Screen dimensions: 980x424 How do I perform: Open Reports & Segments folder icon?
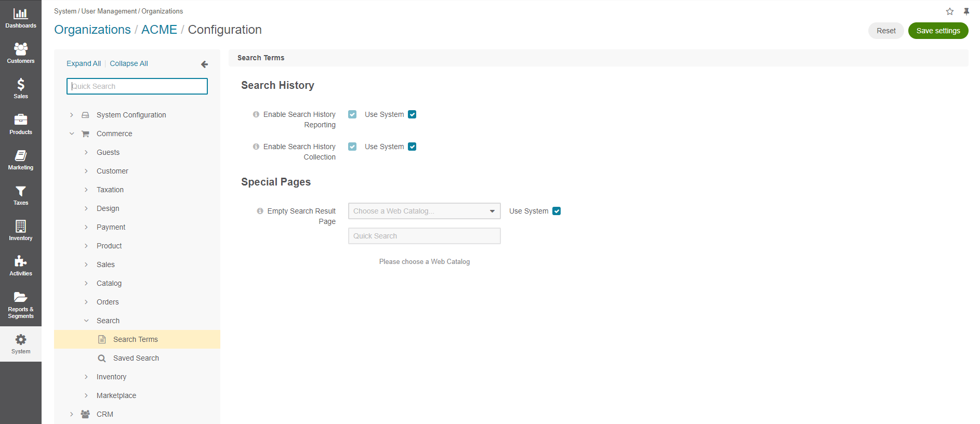(21, 297)
